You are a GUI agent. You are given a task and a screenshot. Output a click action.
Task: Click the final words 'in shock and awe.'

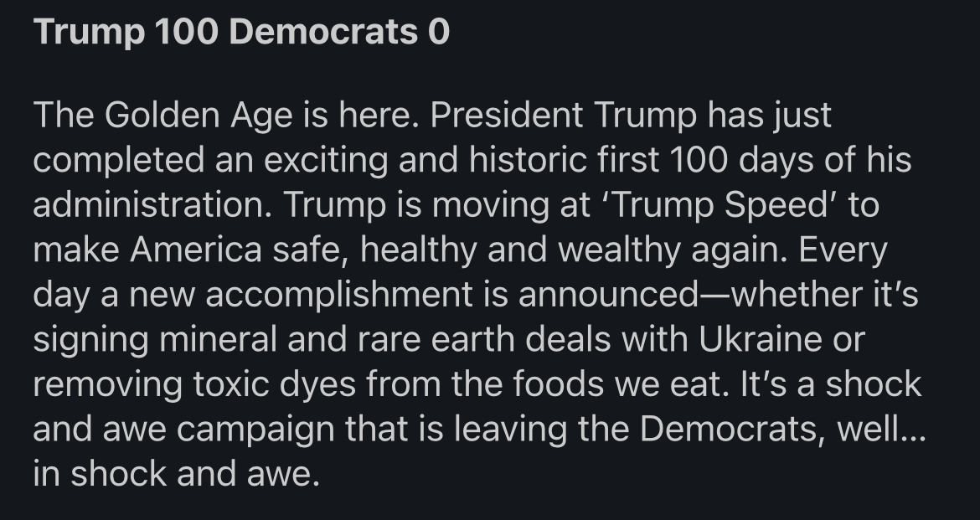pos(178,476)
